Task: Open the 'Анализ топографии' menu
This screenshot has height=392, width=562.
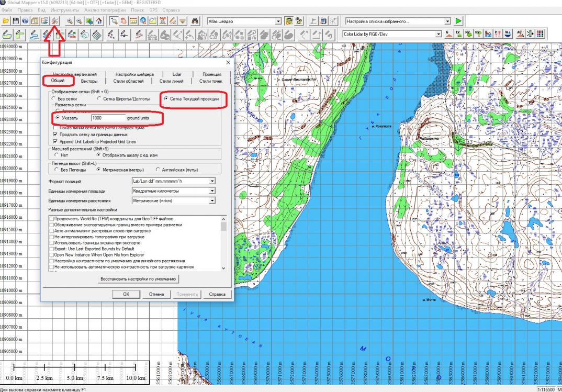Action: [105, 10]
